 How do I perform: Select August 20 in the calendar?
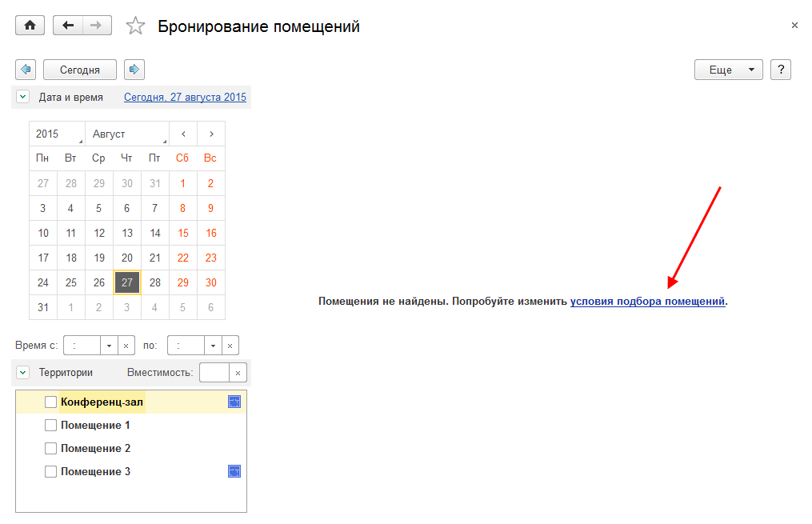tap(127, 258)
